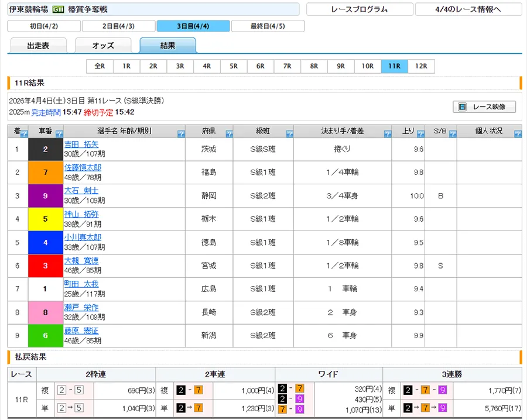Viewport: 527px width, 420px height.
Task: Select the 初日(4/2) day tab
Action: coord(44,26)
